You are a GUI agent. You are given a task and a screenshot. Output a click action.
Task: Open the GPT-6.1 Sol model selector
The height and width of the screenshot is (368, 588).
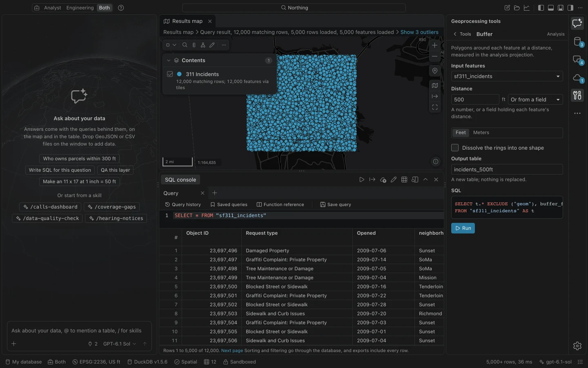(x=119, y=344)
